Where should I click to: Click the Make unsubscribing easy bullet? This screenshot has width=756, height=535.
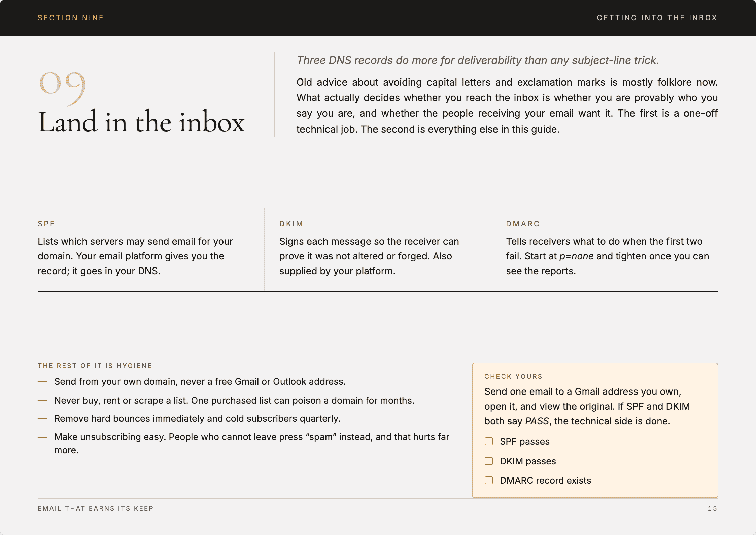[252, 443]
